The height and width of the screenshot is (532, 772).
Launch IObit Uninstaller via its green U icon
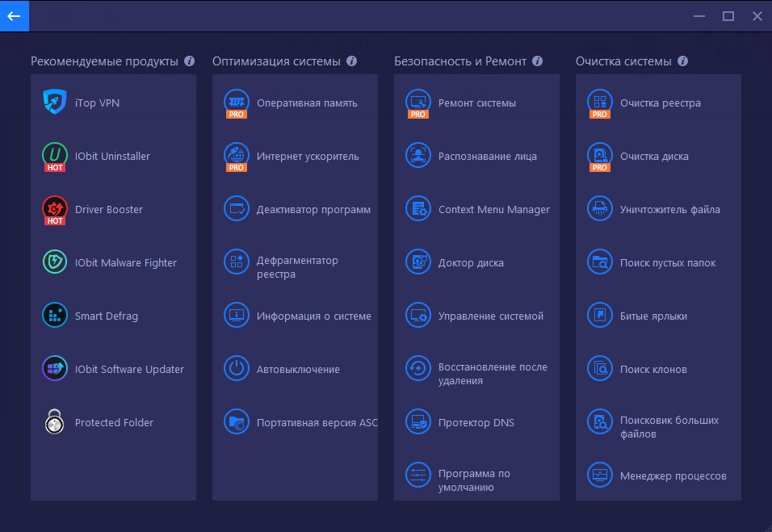(55, 156)
